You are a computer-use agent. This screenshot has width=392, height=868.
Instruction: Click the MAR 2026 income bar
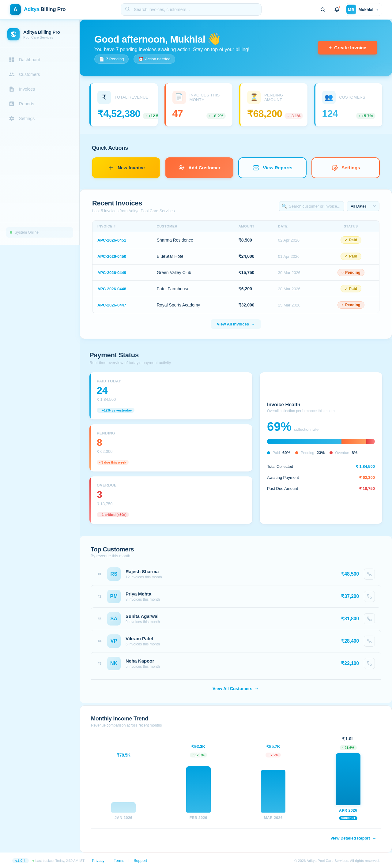(273, 791)
